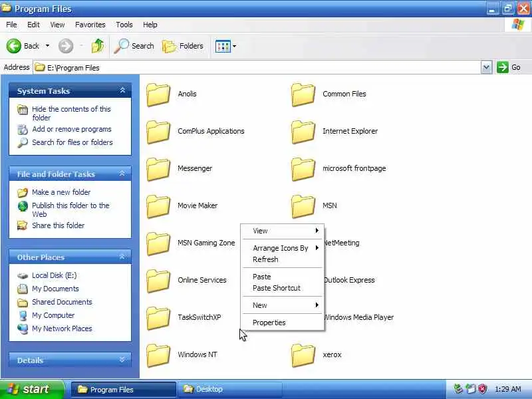The width and height of the screenshot is (532, 399).
Task: Select the Internet Explorer folder icon
Action: click(x=303, y=132)
